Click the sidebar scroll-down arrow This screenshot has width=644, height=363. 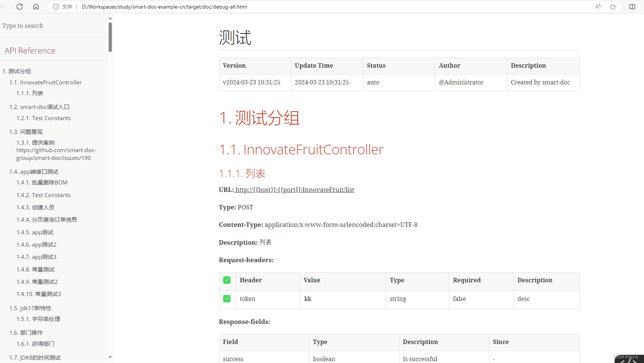click(110, 357)
